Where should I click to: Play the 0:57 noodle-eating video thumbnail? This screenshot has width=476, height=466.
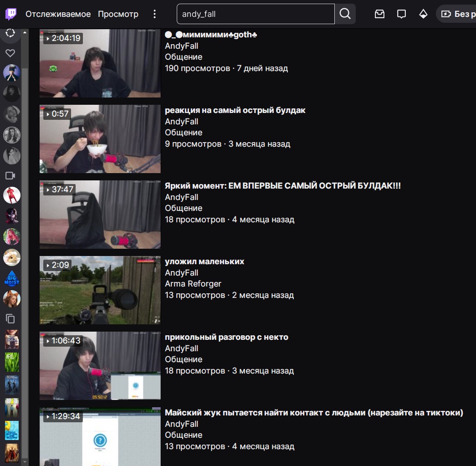pos(100,139)
